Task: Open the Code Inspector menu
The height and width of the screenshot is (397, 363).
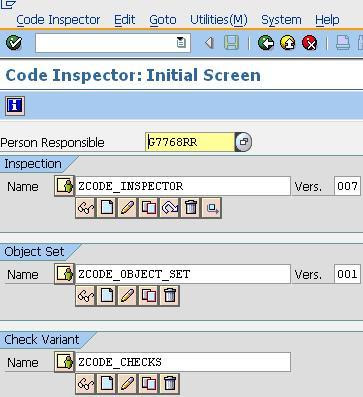Action: point(58,20)
